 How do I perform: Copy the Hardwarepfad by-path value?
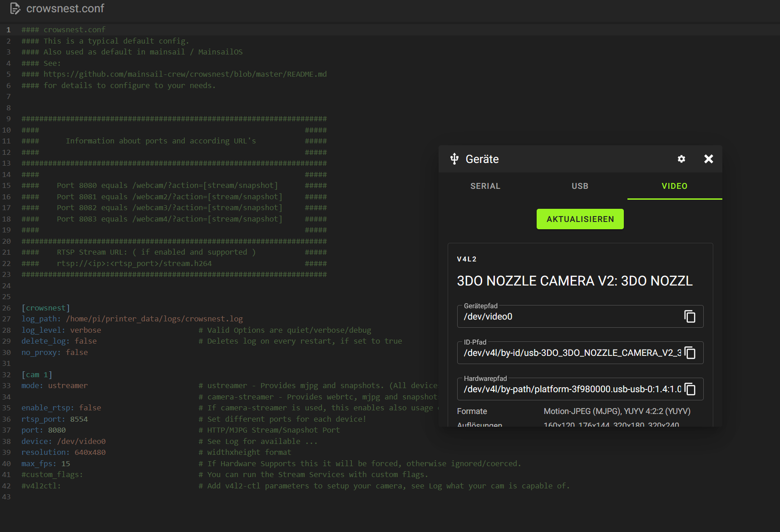pos(690,389)
